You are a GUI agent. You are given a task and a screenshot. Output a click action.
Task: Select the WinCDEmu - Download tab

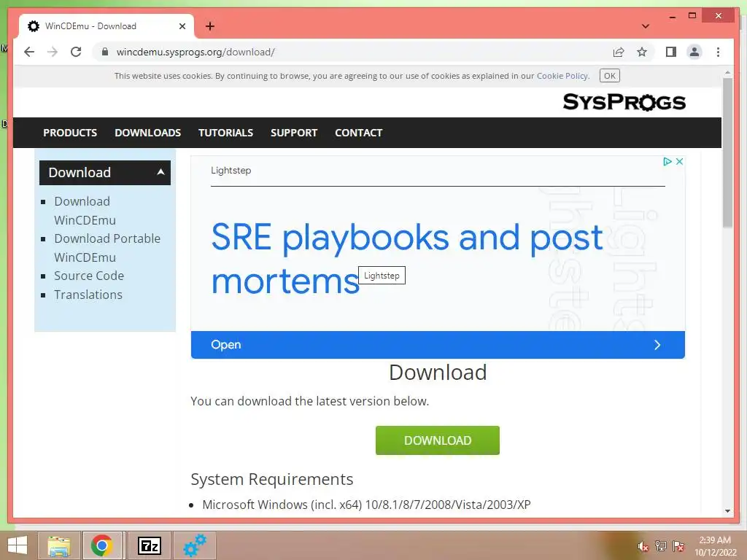[106, 26]
